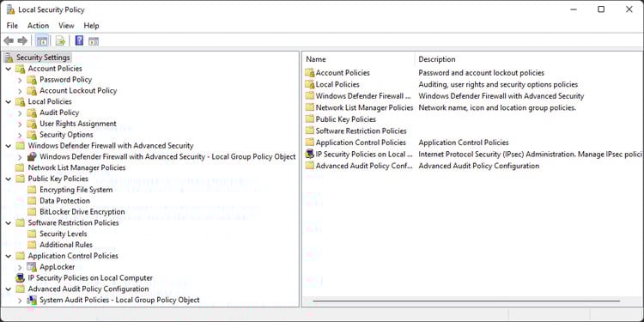The width and height of the screenshot is (644, 322).
Task: Collapse the Public Key Policies node
Action: 9,179
